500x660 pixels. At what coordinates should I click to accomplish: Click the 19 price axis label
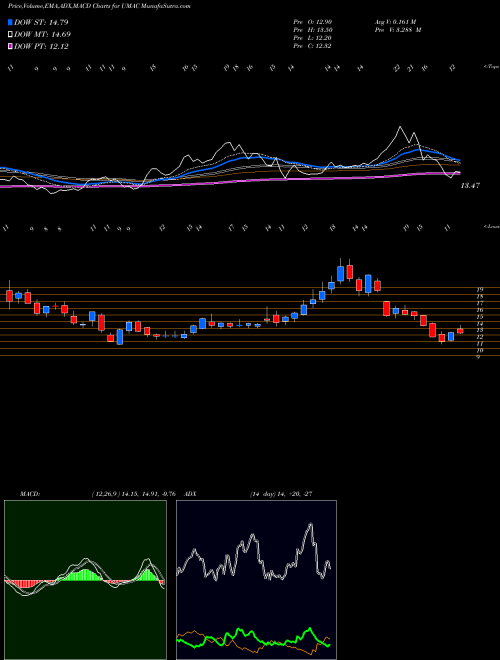click(x=479, y=290)
